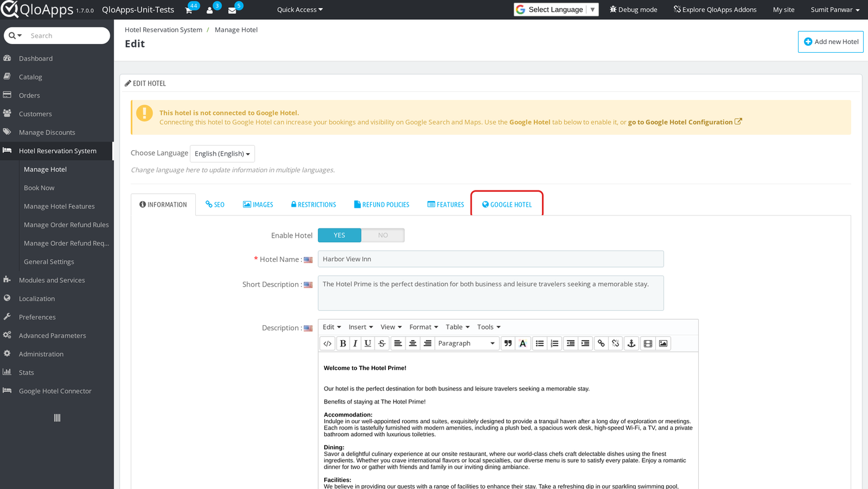Screen dimensions: 868x489
Task: Switch to the Features tab
Action: [x=446, y=205]
